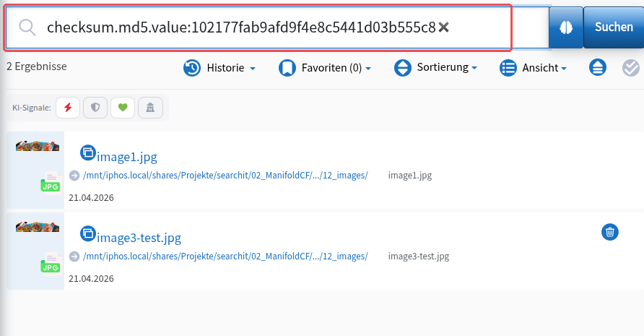Click the stacked-layers icon beside Ansicht
The width and height of the screenshot is (644, 336).
point(598,67)
